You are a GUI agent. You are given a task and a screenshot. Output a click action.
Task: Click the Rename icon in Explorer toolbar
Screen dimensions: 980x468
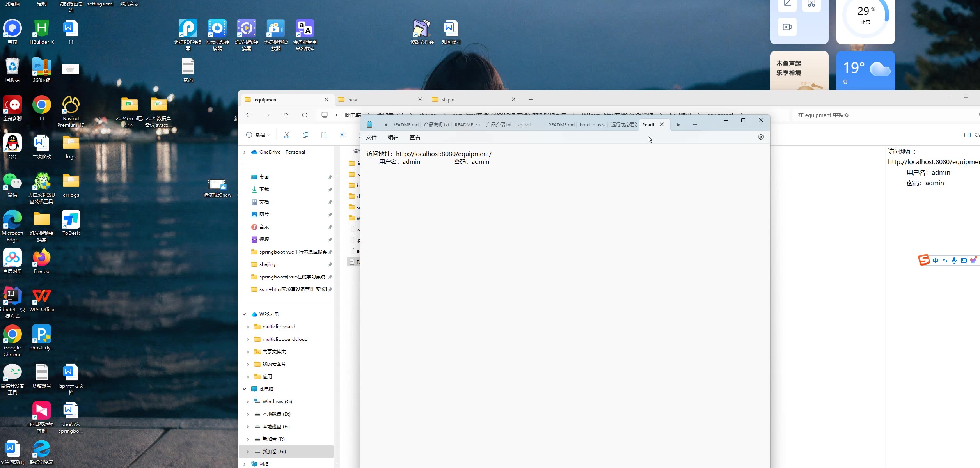343,135
